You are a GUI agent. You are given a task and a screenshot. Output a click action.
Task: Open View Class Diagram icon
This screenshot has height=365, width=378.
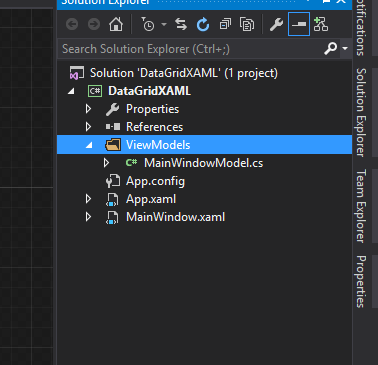(321, 24)
